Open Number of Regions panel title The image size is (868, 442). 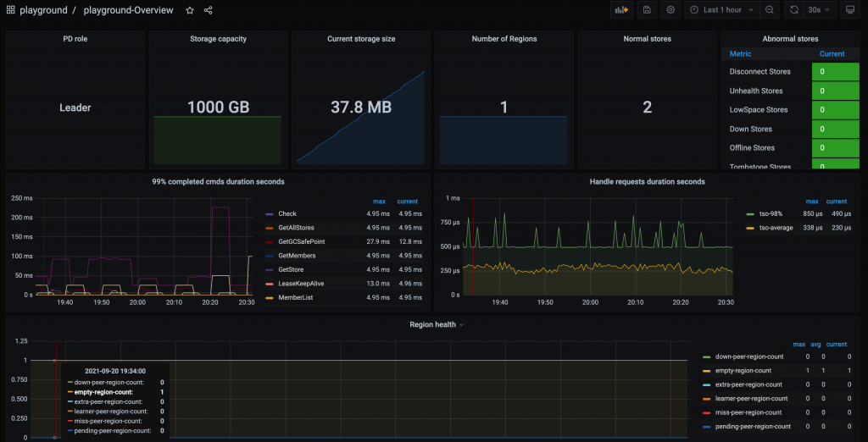504,39
